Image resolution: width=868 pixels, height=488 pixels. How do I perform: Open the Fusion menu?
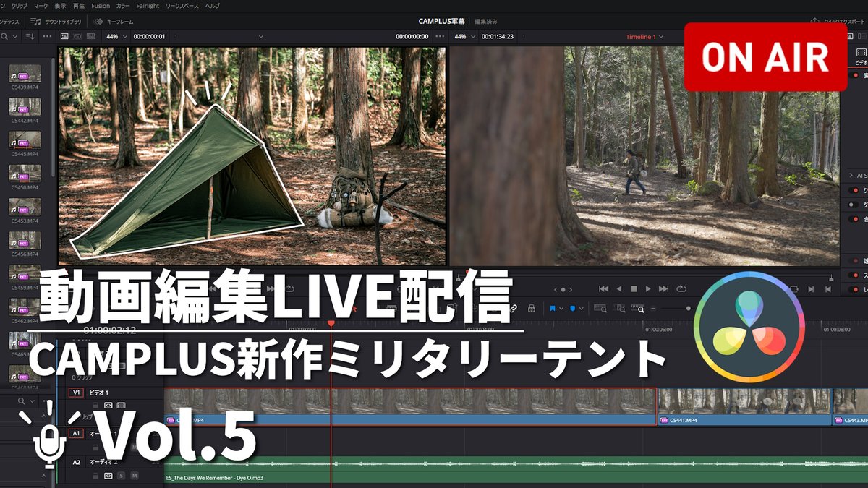[101, 6]
